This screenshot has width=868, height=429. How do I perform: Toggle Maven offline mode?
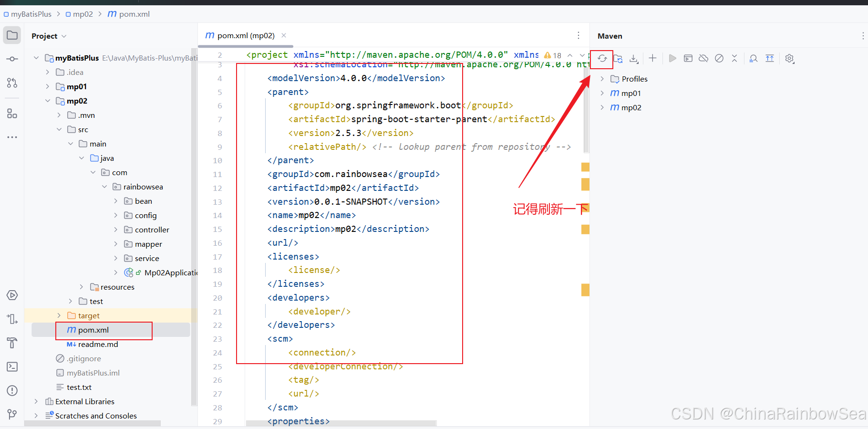coord(703,58)
